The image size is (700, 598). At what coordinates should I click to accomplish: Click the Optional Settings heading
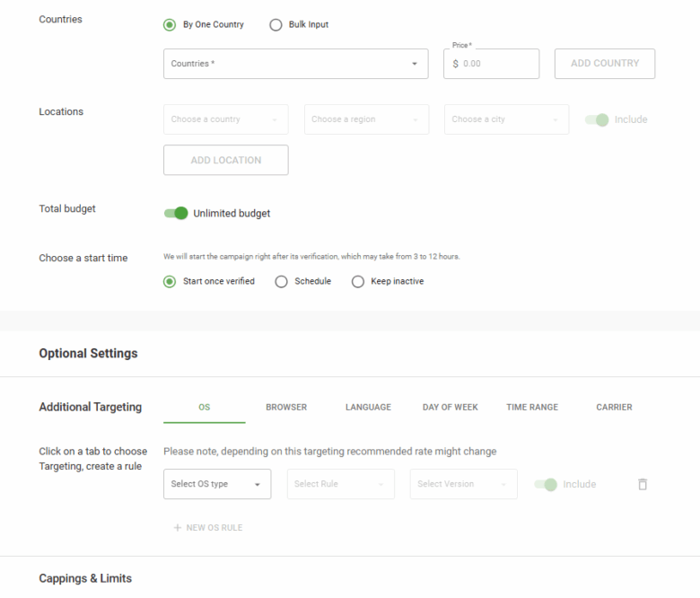[x=88, y=353]
